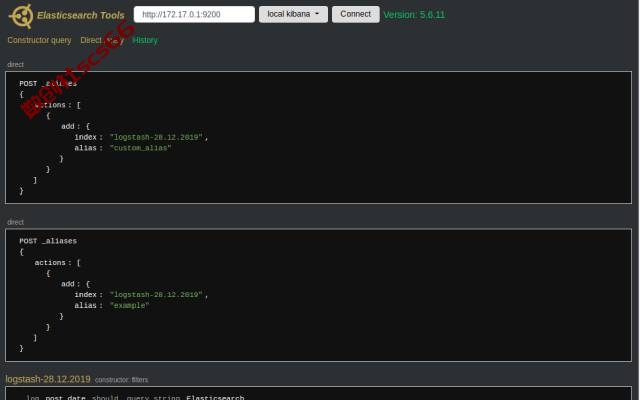Open logstash-28.12.2019 history entry heading

click(x=48, y=379)
